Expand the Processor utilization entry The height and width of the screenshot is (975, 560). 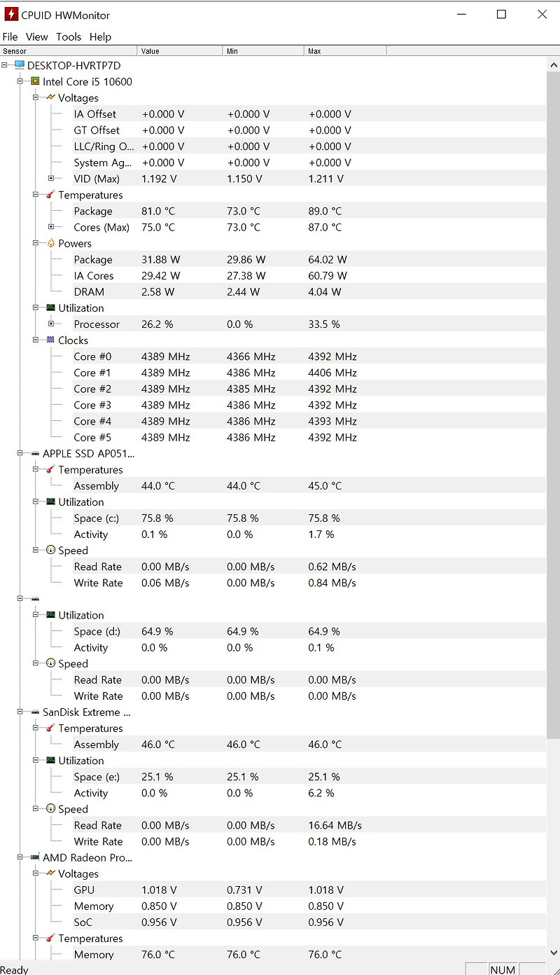coord(52,324)
